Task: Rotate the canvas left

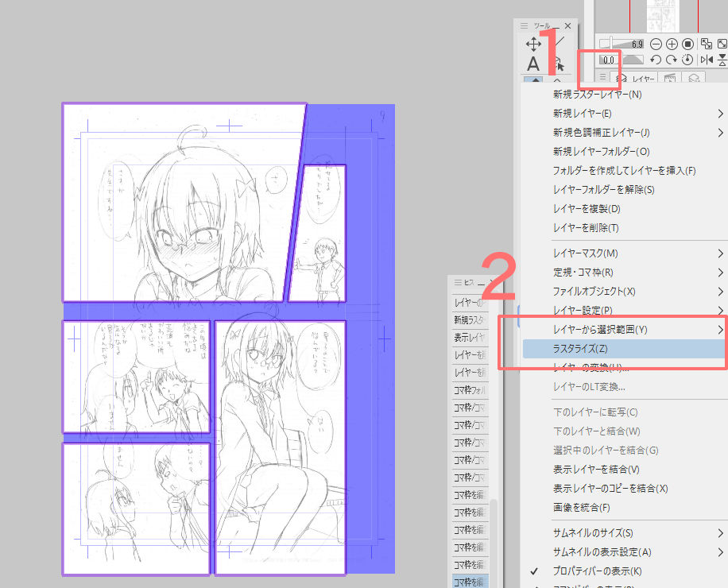Action: click(656, 60)
